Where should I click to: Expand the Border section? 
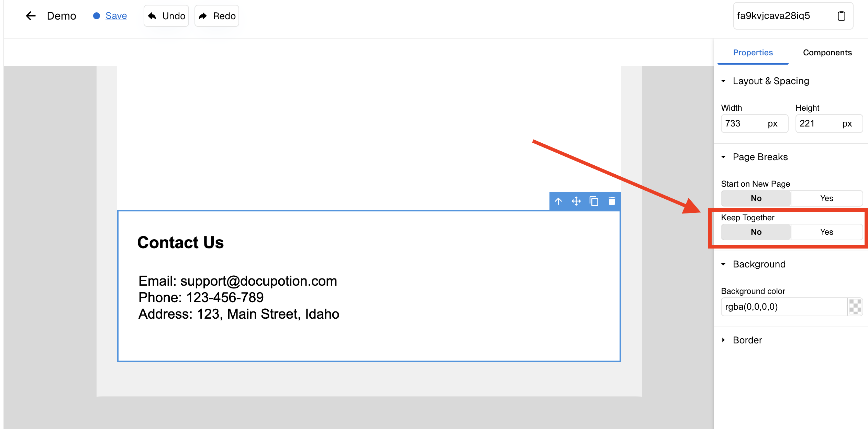pyautogui.click(x=723, y=340)
